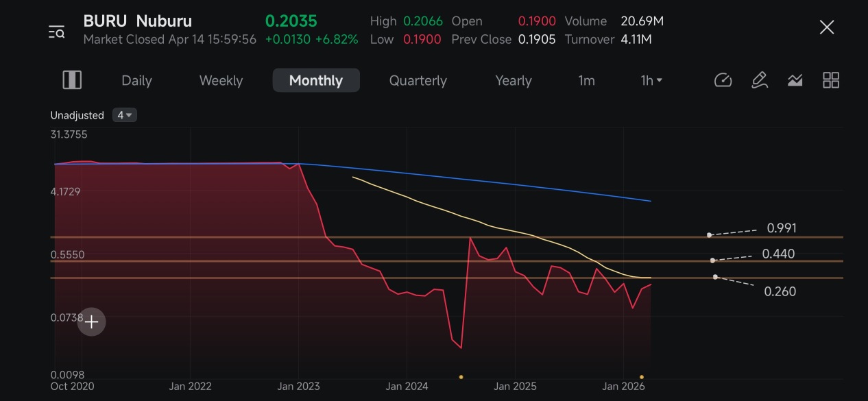
Task: Tap the 31.3755 price axis label
Action: [69, 134]
